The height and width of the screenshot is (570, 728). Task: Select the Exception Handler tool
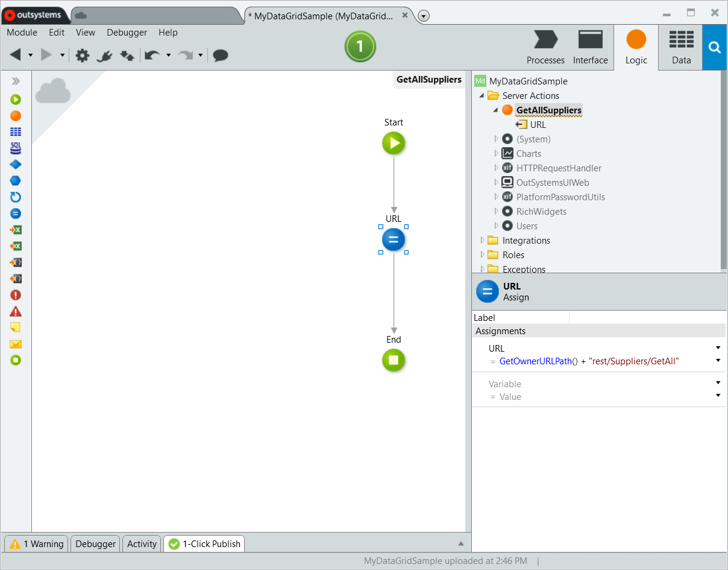pyautogui.click(x=16, y=311)
